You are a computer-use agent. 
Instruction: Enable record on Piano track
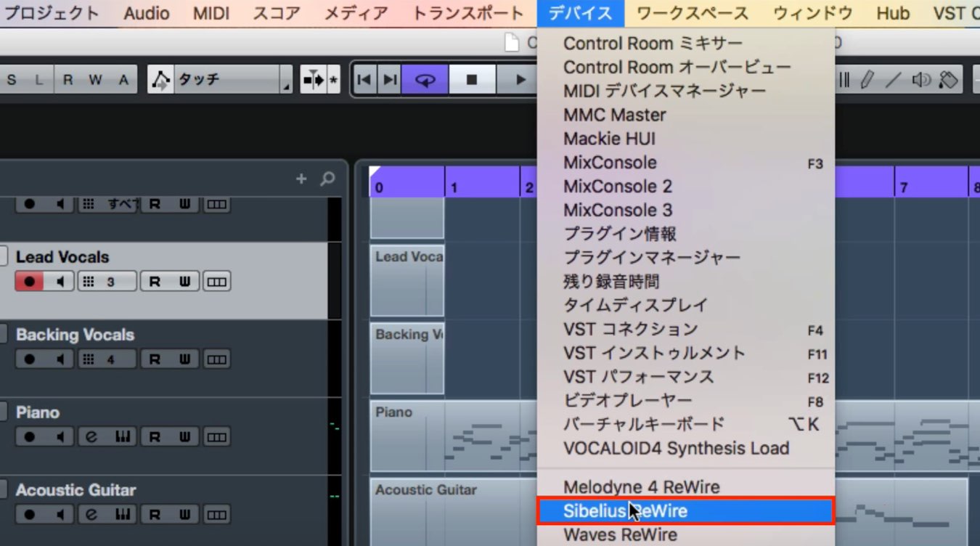click(29, 437)
